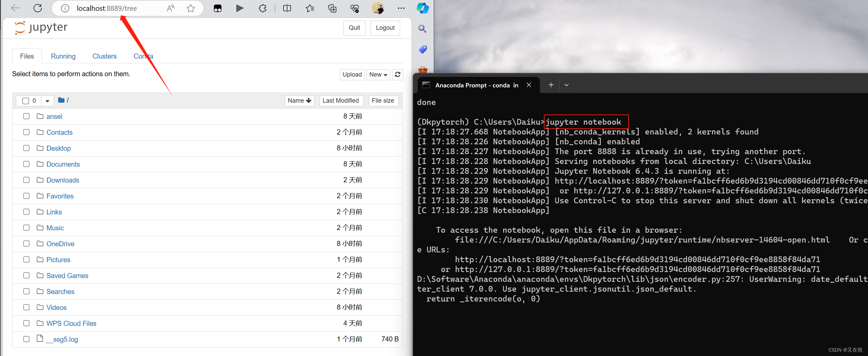Viewport: 868px width, 356px height.
Task: Expand terminal profiles dropdown chevron
Action: 566,85
